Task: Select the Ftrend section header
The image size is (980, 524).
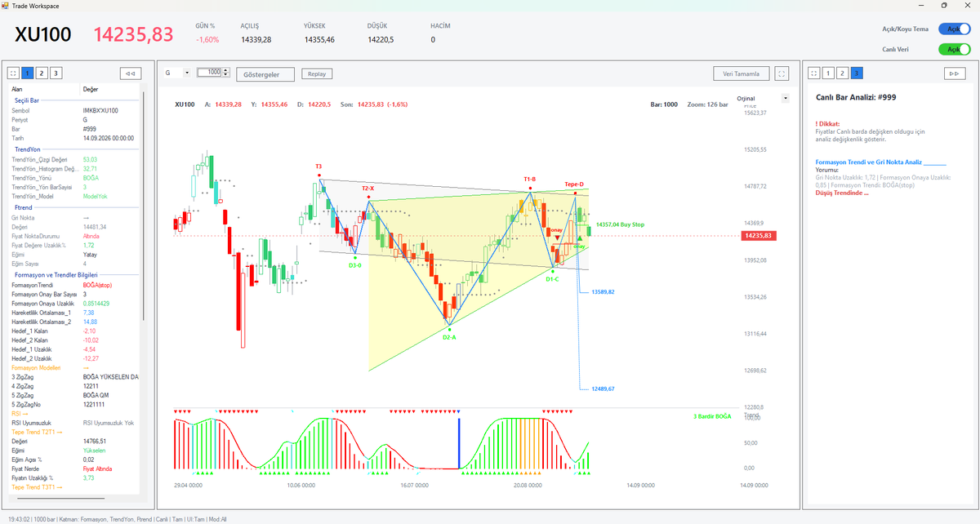Action: tap(24, 208)
